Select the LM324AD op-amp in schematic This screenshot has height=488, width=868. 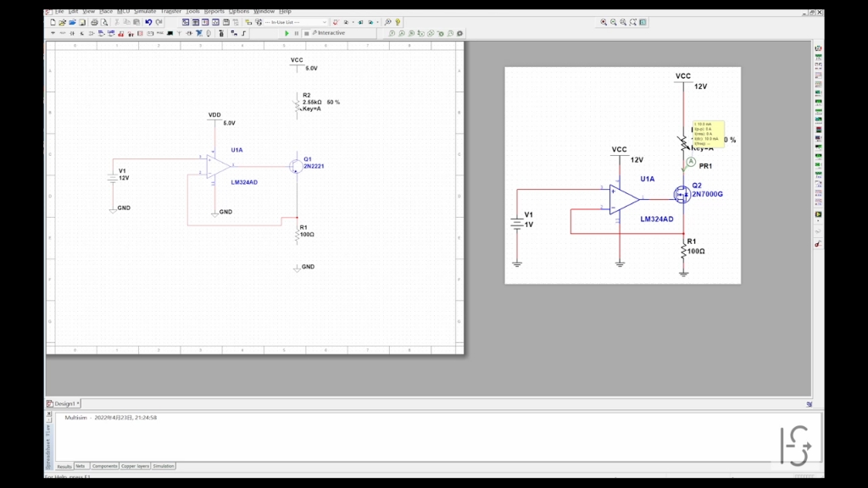(x=218, y=166)
